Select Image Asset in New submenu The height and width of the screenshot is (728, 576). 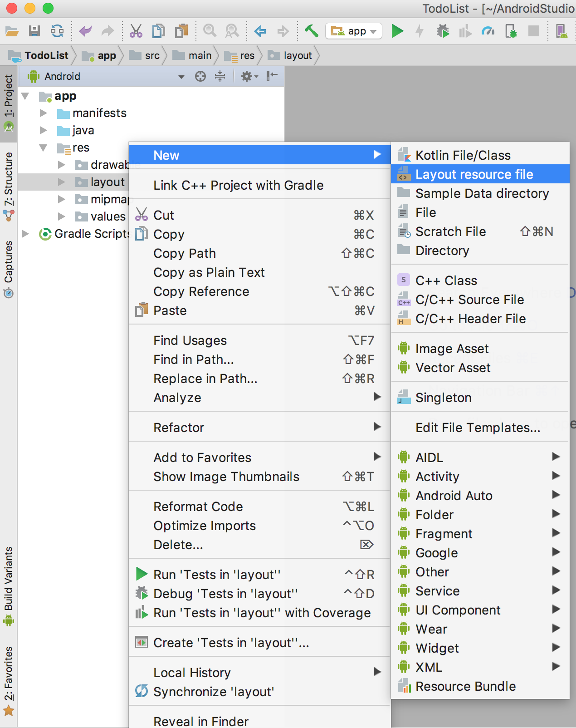click(480, 349)
